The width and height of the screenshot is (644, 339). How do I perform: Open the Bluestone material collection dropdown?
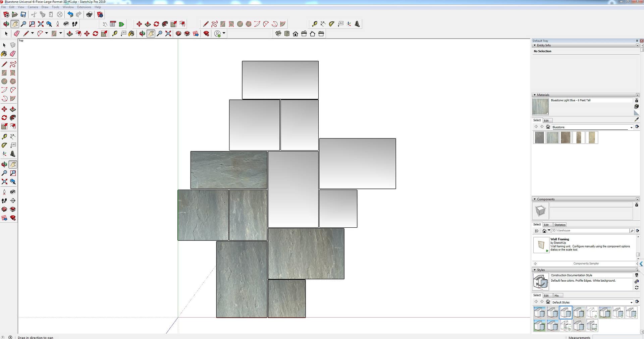(631, 127)
